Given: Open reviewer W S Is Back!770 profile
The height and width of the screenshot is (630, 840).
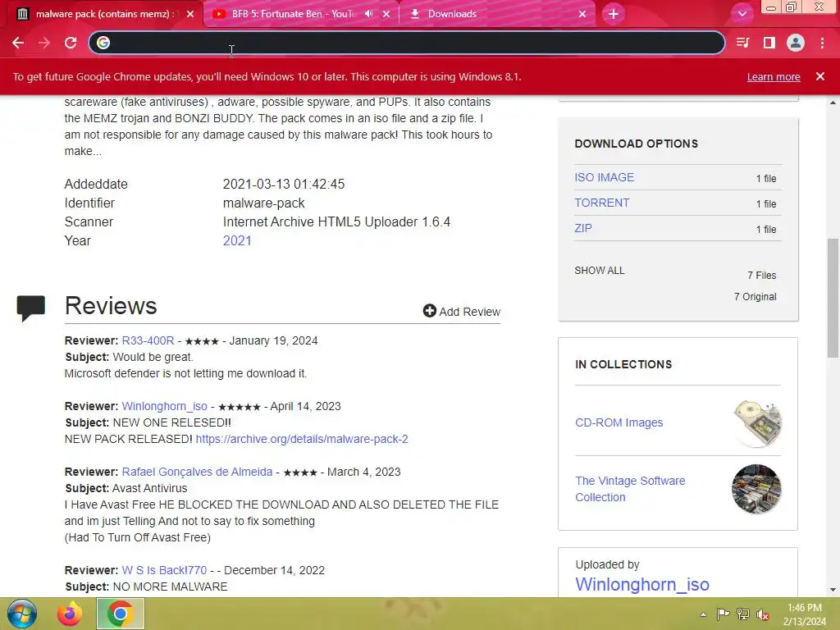Looking at the screenshot, I should point(164,571).
